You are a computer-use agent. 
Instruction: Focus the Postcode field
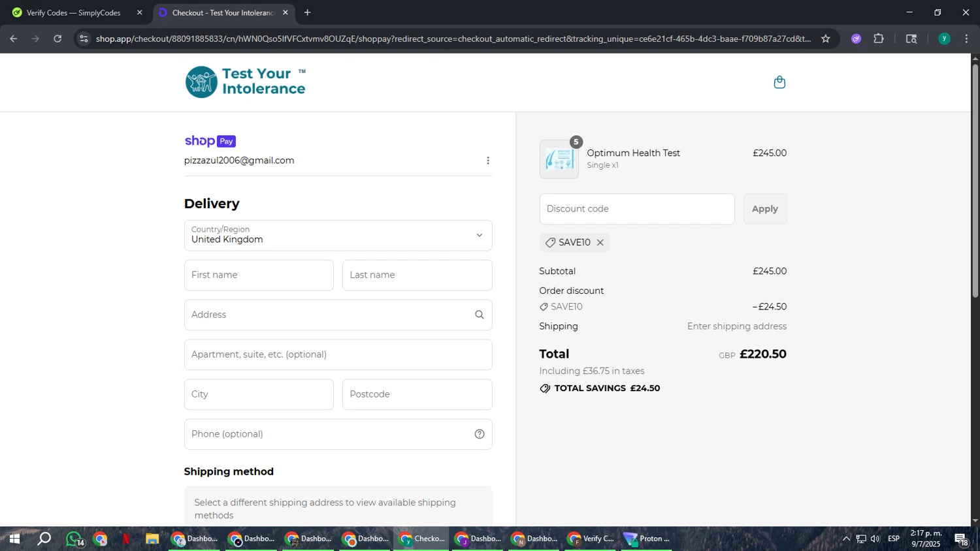click(x=417, y=394)
